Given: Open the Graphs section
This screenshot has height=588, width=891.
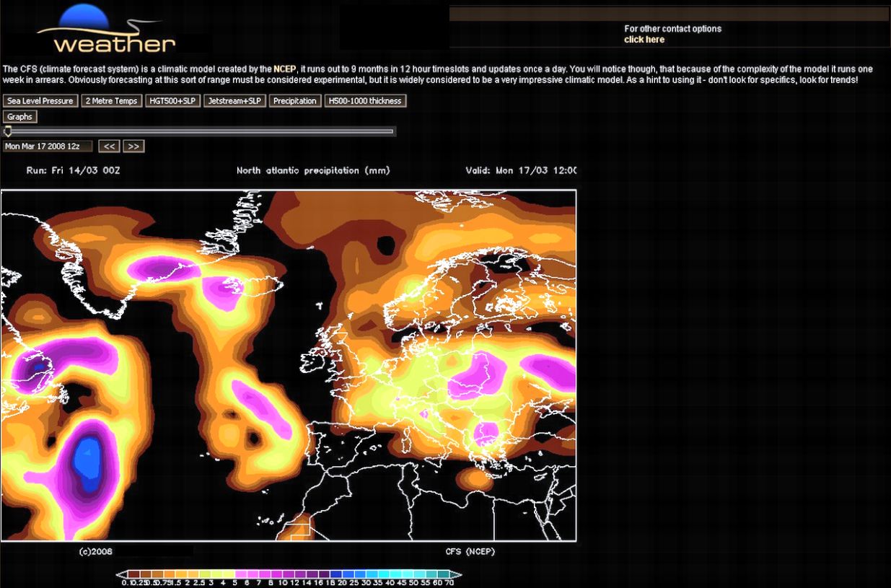Looking at the screenshot, I should pyautogui.click(x=19, y=117).
